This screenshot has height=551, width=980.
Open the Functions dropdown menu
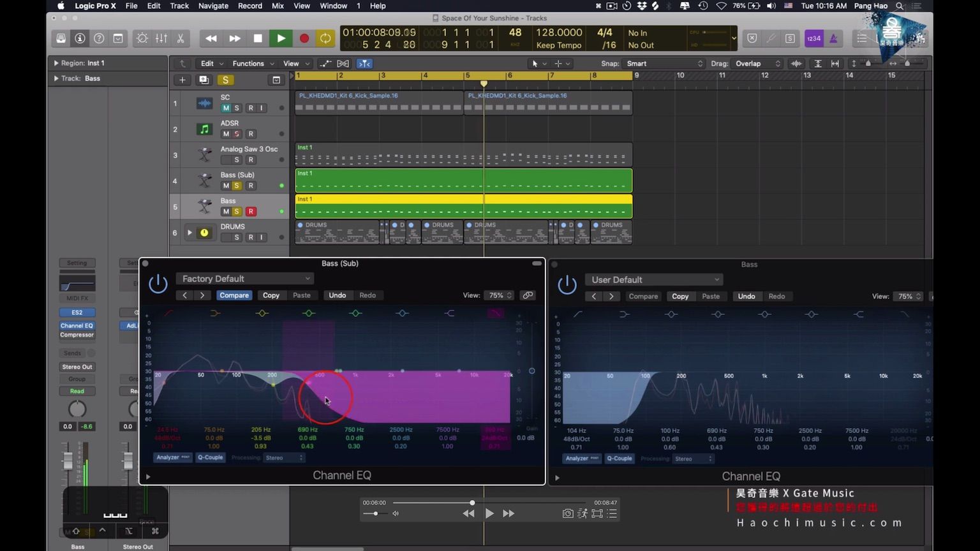click(253, 63)
